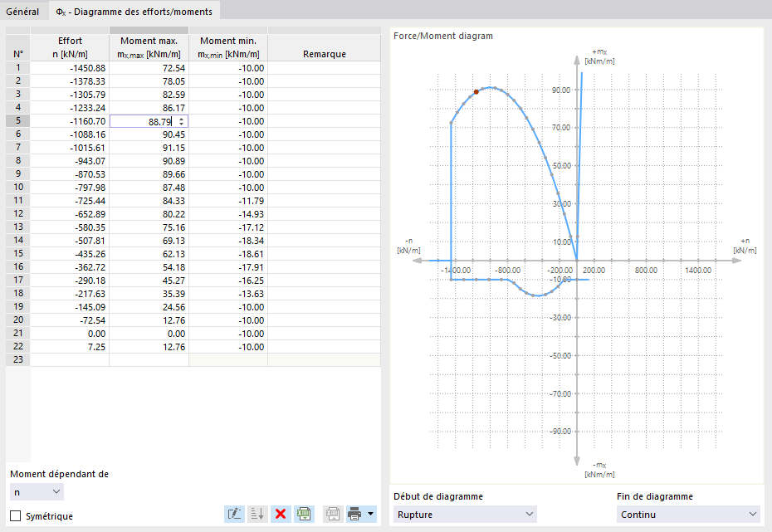The width and height of the screenshot is (772, 532).
Task: Click the sort rows descending icon
Action: point(257,515)
